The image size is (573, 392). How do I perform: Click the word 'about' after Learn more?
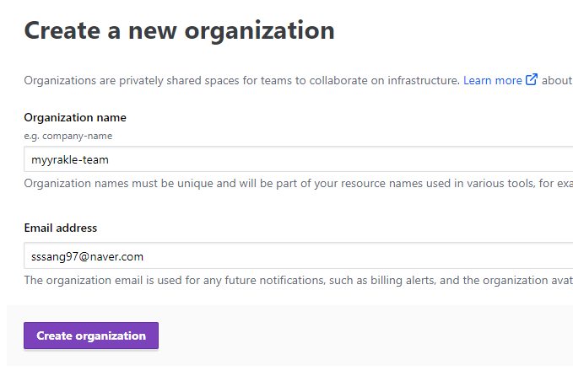coord(557,81)
